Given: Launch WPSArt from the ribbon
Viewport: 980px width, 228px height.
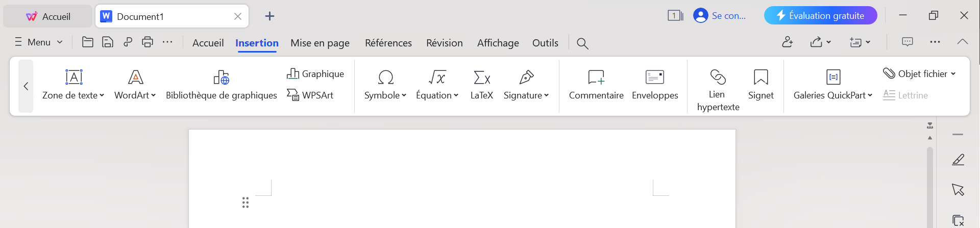Looking at the screenshot, I should click(310, 95).
